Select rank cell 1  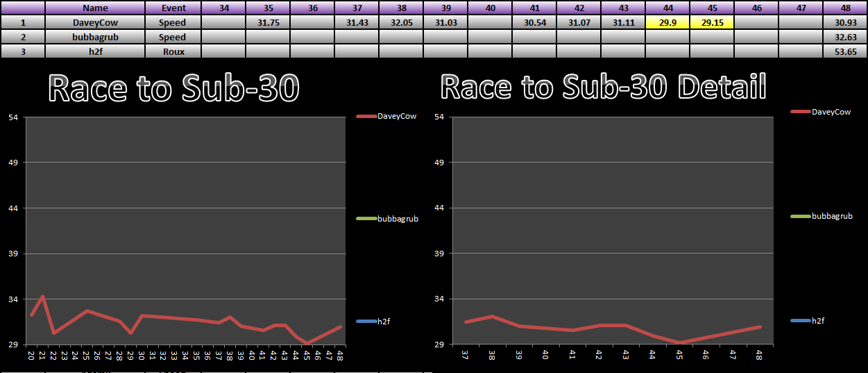pos(23,22)
